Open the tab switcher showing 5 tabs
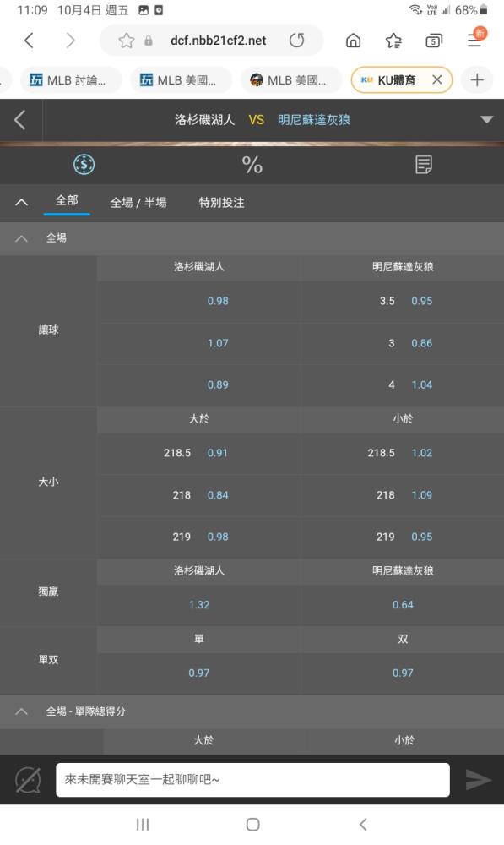The width and height of the screenshot is (504, 845). pyautogui.click(x=433, y=41)
